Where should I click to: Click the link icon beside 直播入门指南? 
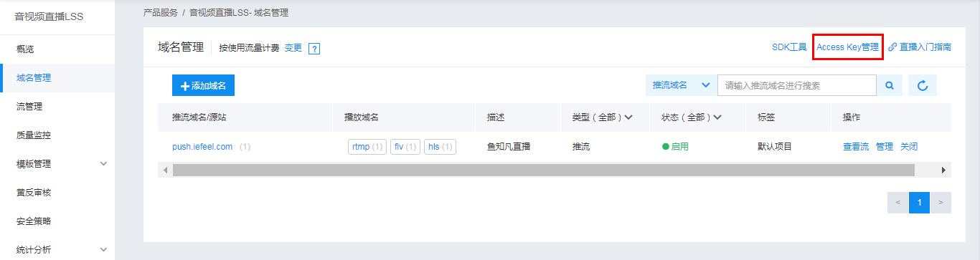pyautogui.click(x=892, y=47)
